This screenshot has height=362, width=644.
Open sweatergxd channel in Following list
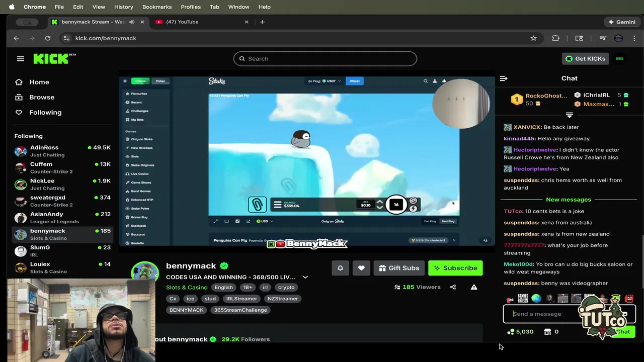(x=62, y=201)
